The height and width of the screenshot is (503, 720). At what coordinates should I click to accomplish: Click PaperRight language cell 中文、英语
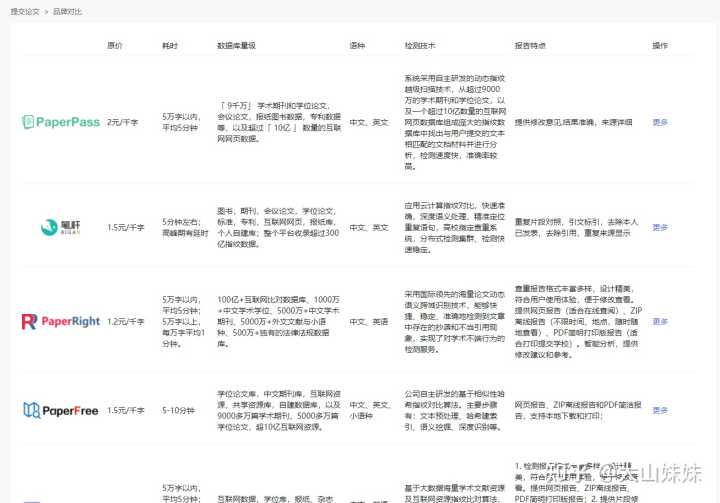[x=369, y=322]
